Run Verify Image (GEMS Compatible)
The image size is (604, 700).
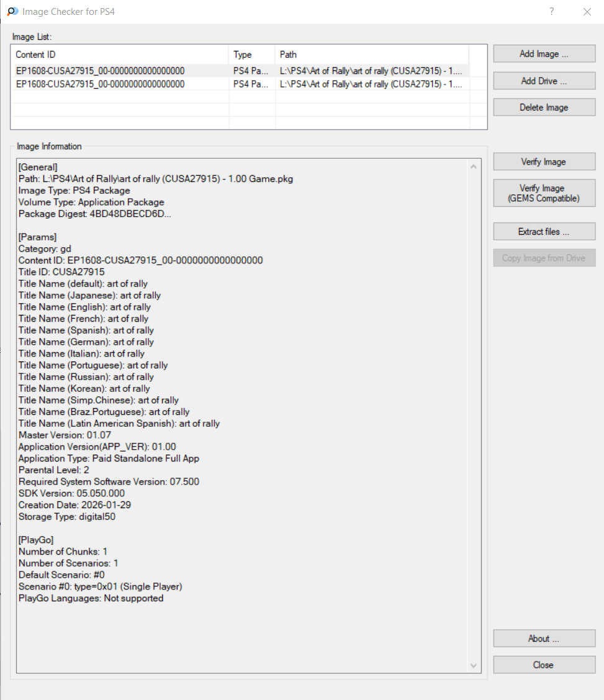coord(544,193)
